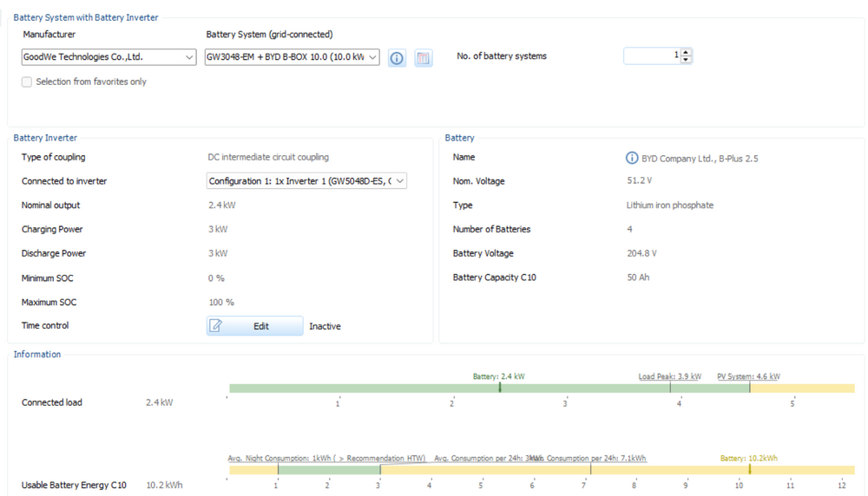Select the Battery 2.4 kW marker
This screenshot has width=868, height=496.
click(500, 388)
